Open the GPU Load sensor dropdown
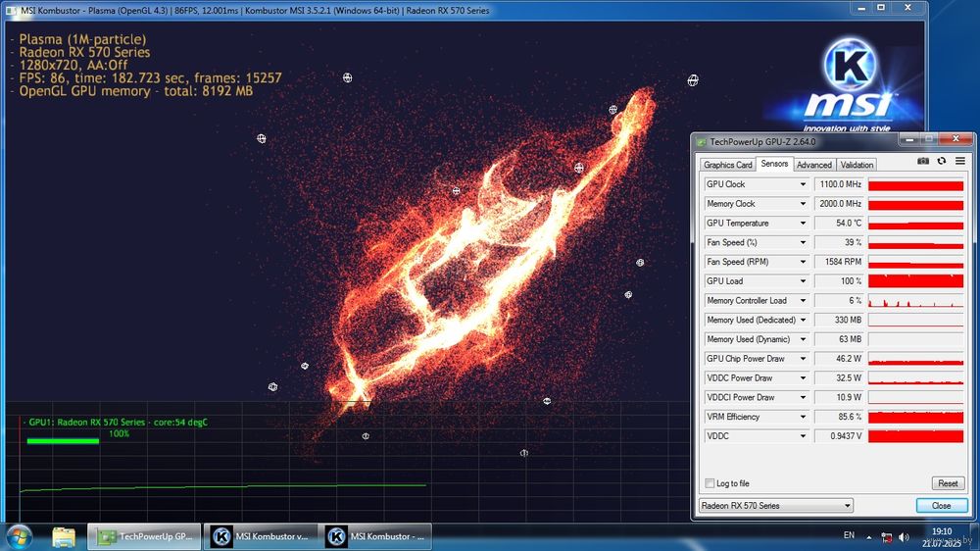This screenshot has width=980, height=551. 804,281
